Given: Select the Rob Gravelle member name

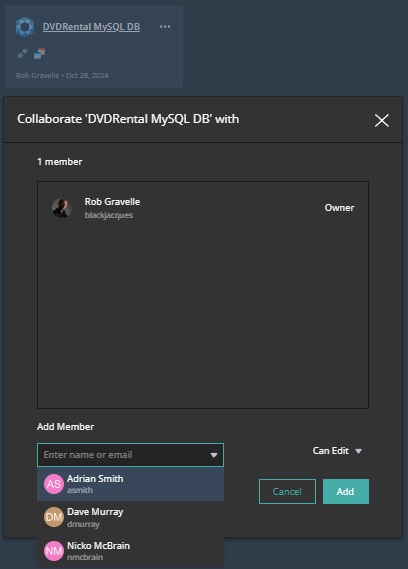Looking at the screenshot, I should [x=112, y=202].
